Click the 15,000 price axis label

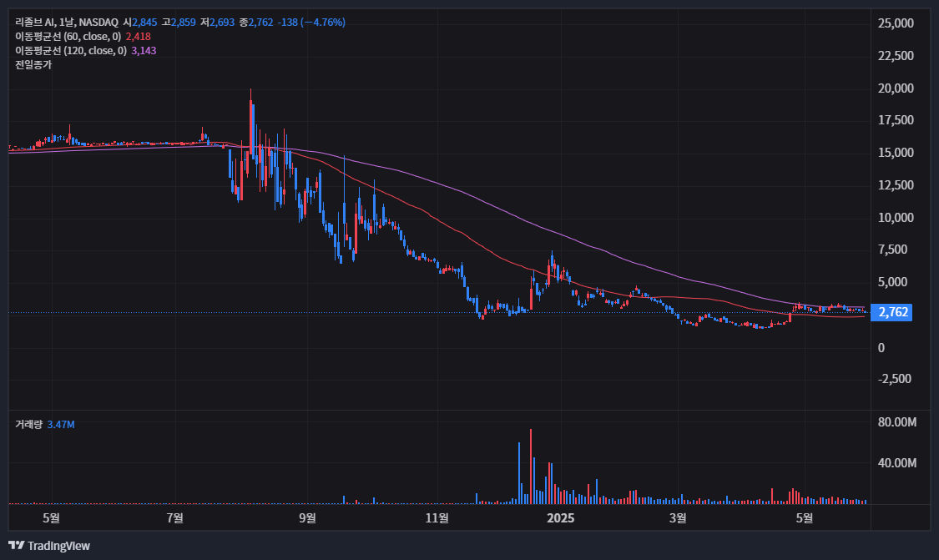[896, 153]
